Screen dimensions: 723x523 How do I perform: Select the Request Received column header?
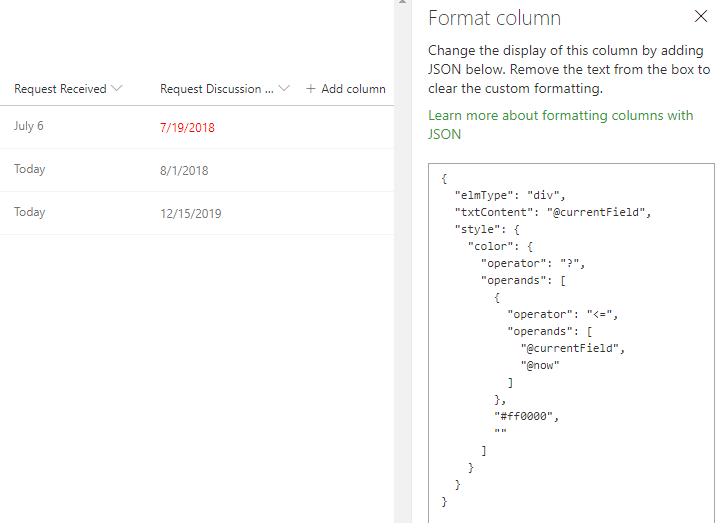pyautogui.click(x=60, y=89)
